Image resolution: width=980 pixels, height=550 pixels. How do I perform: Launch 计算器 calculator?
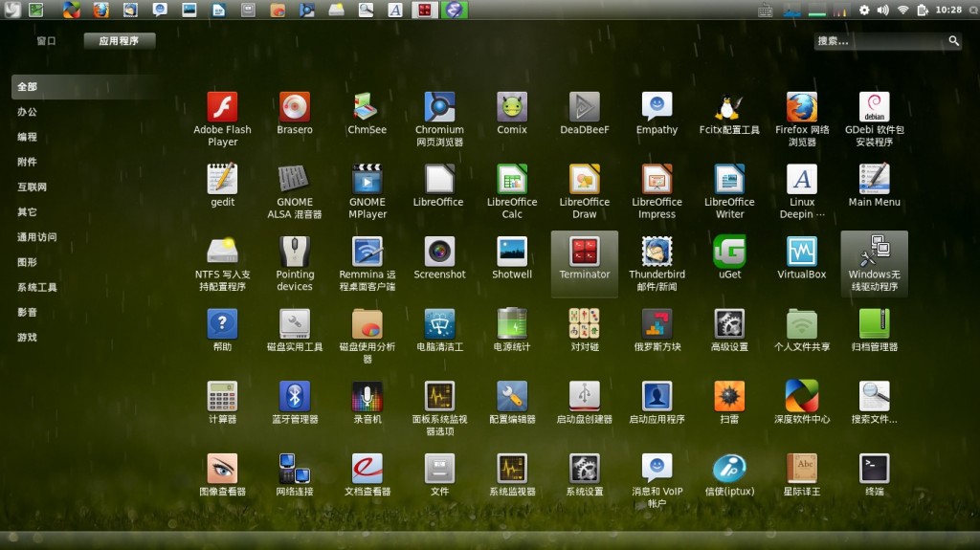click(x=222, y=403)
